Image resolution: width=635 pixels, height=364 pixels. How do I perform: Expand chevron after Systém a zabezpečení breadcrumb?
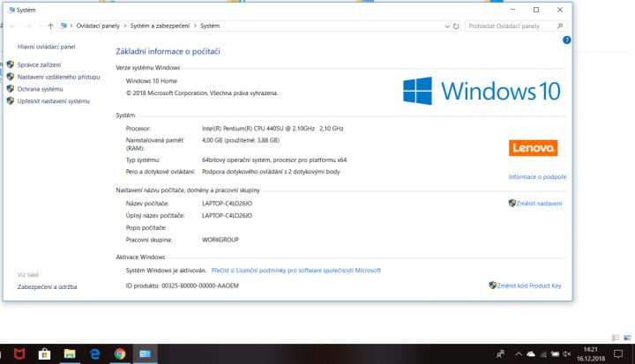coord(195,26)
